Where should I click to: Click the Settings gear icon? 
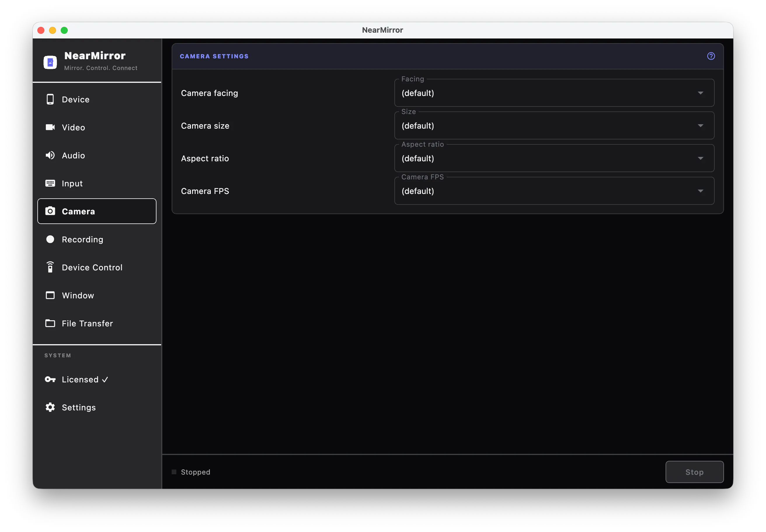[x=50, y=407]
